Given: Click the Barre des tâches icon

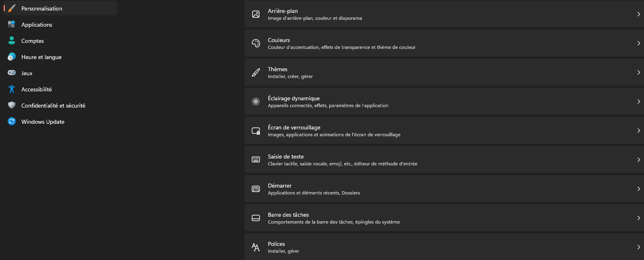Looking at the screenshot, I should (256, 218).
